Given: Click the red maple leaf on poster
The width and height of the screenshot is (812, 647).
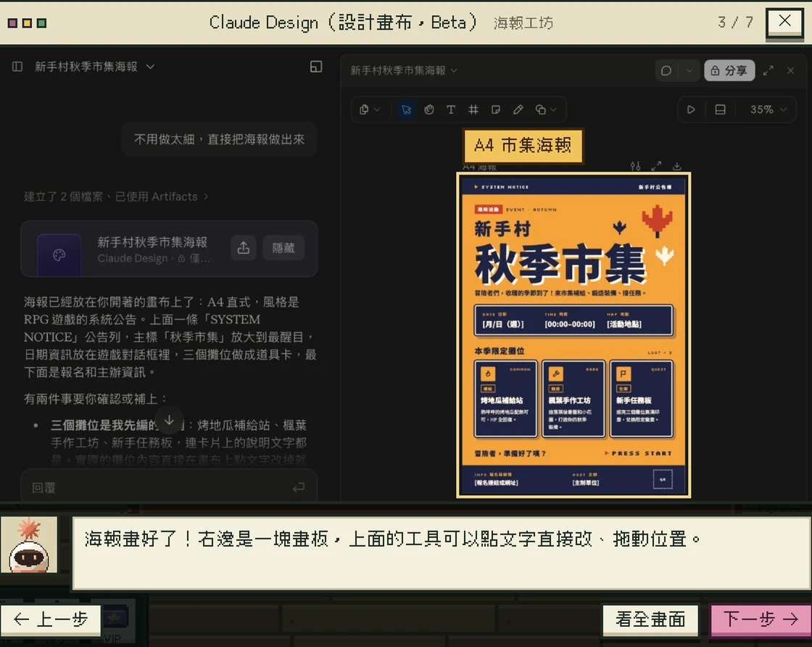Looking at the screenshot, I should pyautogui.click(x=657, y=220).
